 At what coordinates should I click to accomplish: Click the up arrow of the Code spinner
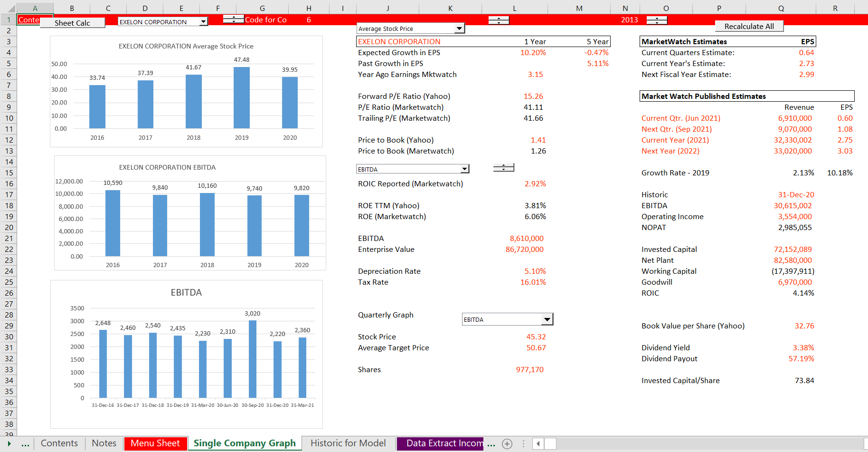tap(233, 17)
